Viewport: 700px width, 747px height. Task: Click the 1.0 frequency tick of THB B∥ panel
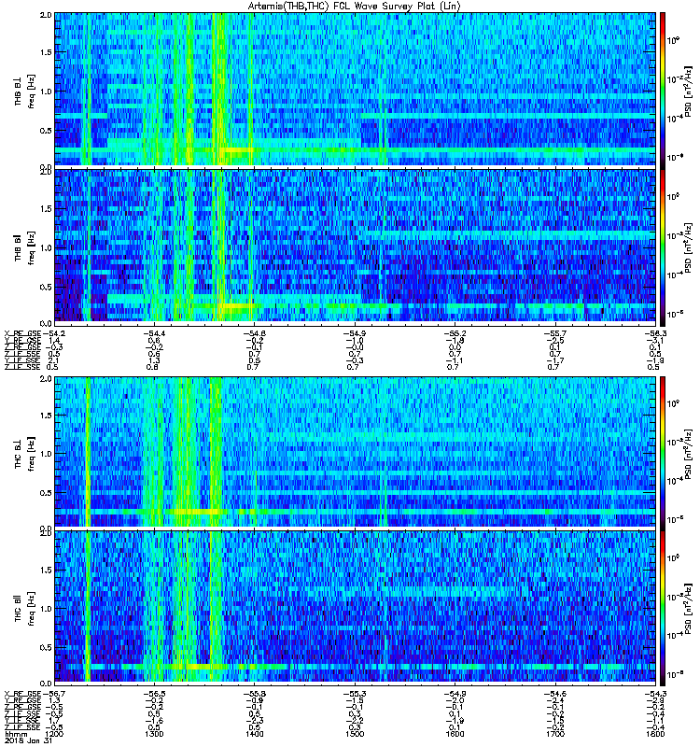click(x=46, y=247)
